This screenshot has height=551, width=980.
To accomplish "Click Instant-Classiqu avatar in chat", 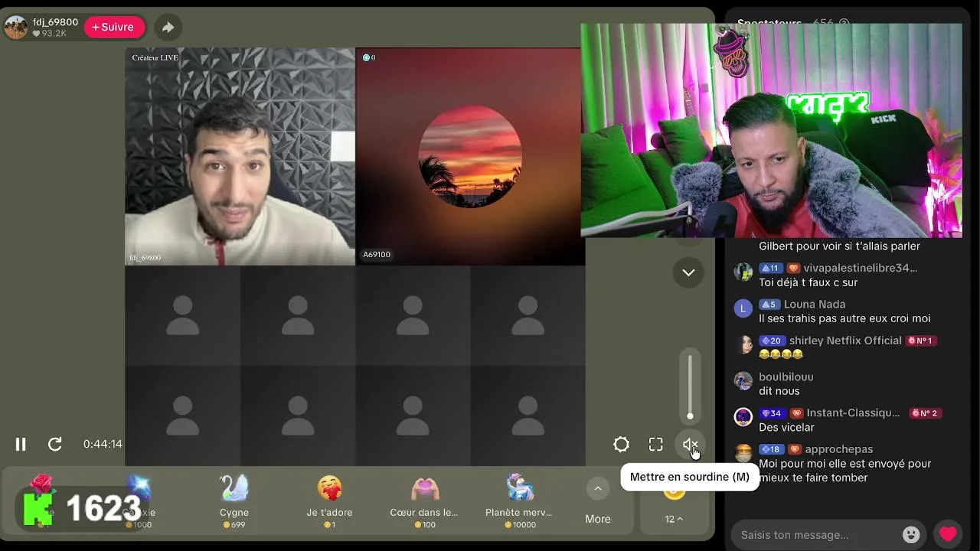I will point(743,416).
